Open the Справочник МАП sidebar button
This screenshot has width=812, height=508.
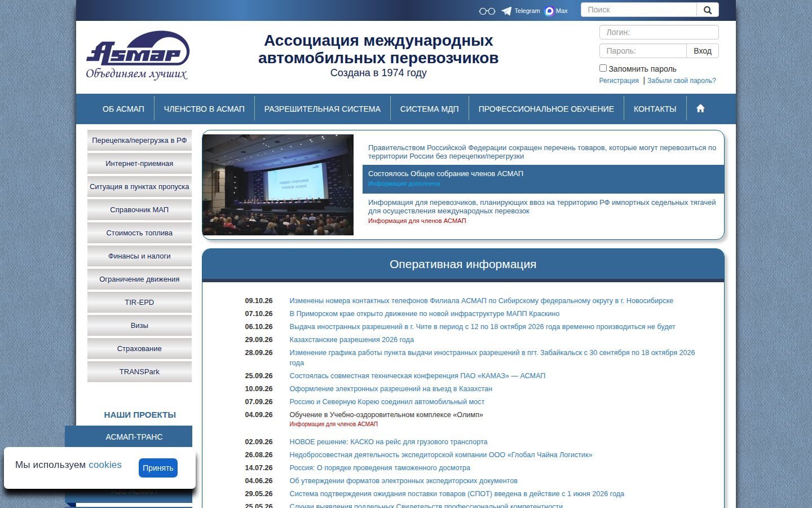[139, 210]
